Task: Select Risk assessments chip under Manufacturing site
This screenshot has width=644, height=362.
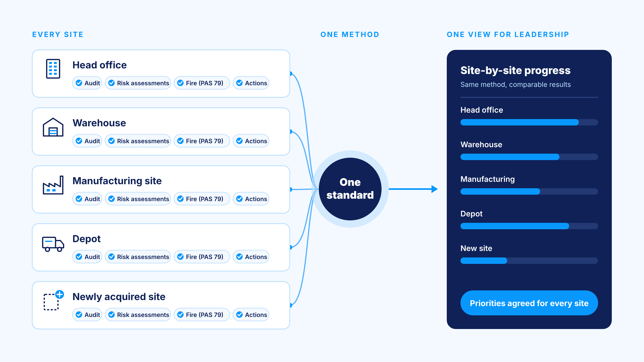Action: pyautogui.click(x=138, y=199)
